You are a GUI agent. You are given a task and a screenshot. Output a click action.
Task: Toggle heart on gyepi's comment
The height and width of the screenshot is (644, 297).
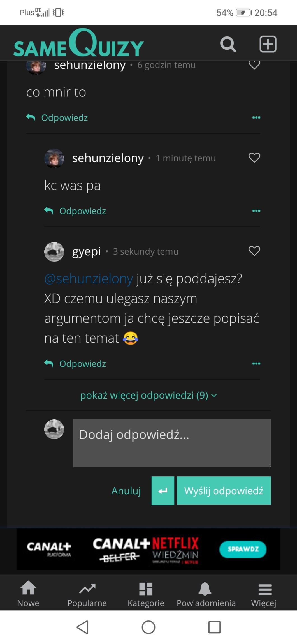click(254, 251)
